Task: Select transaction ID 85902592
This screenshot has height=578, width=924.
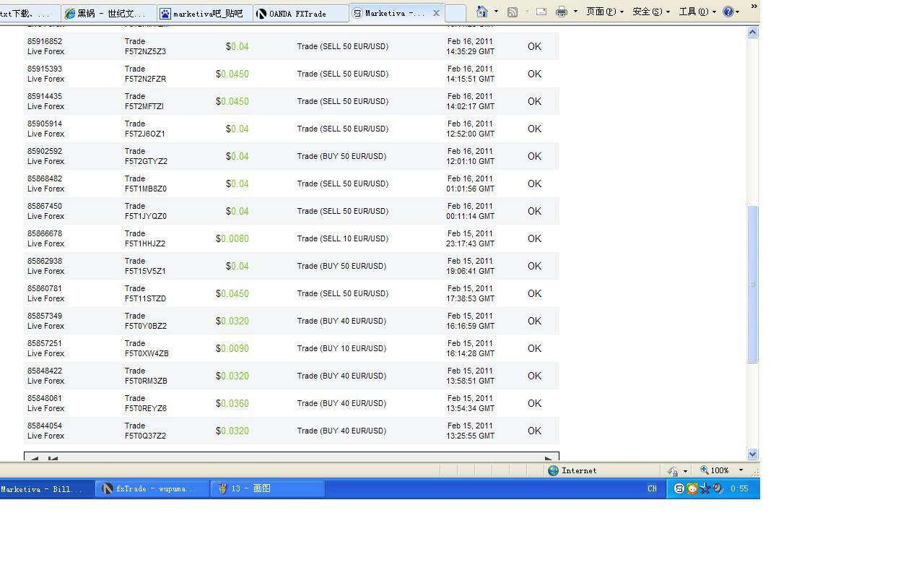Action: (45, 151)
